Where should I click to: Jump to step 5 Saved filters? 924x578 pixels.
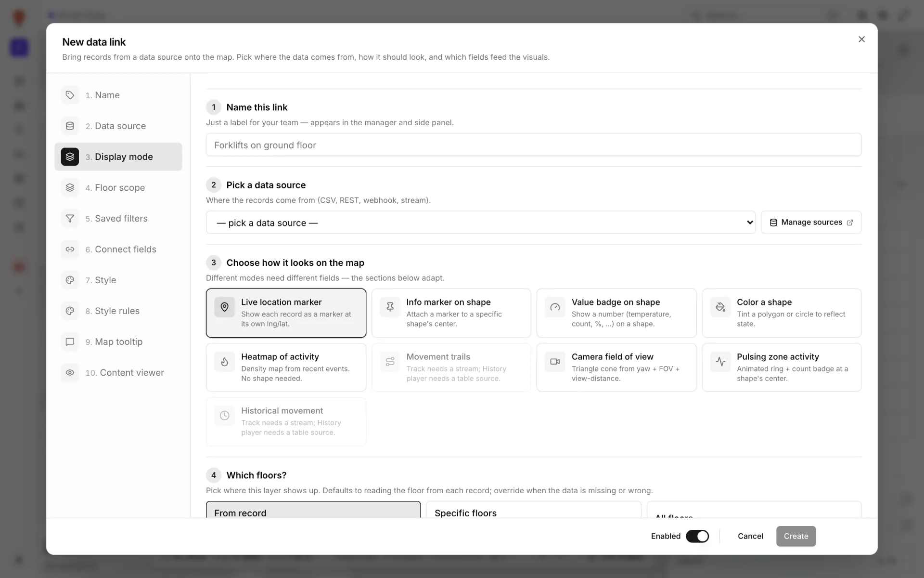click(x=118, y=218)
